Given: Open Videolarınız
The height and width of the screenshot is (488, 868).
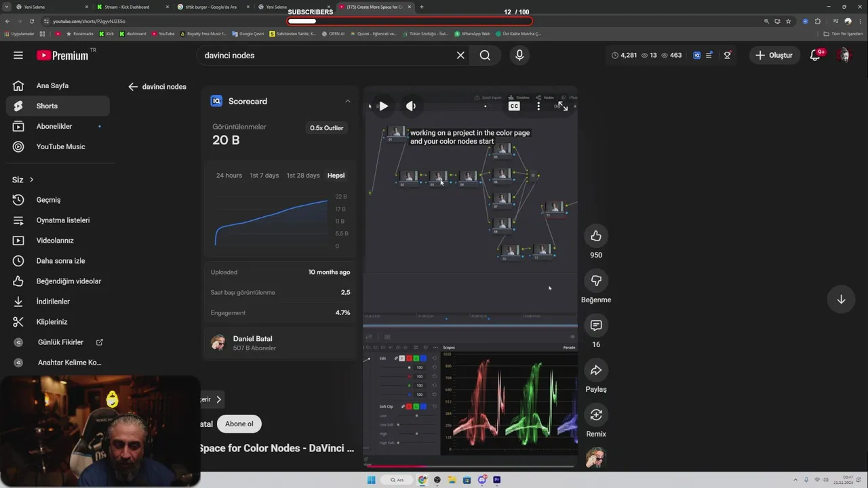Looking at the screenshot, I should [58, 241].
